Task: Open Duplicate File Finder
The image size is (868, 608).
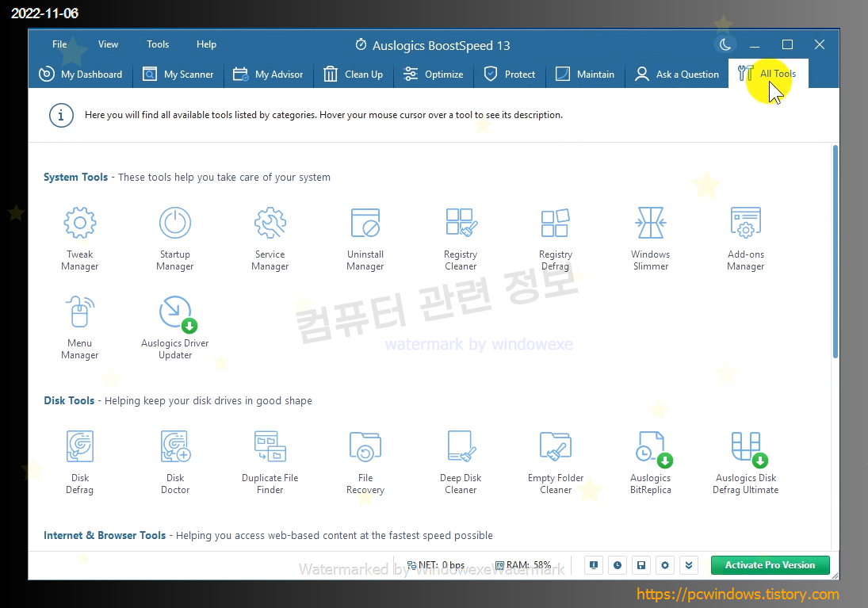Action: pos(270,462)
